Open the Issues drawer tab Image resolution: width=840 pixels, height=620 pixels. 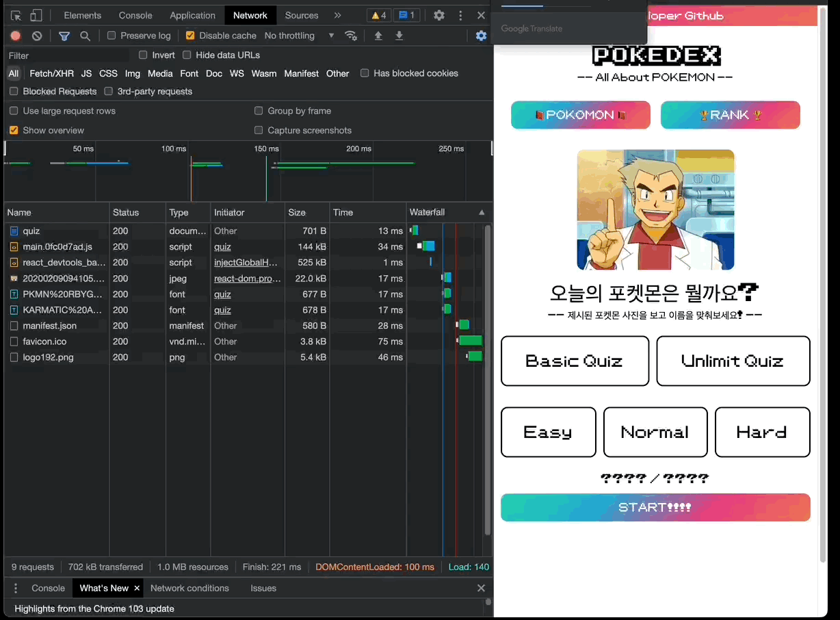pyautogui.click(x=263, y=588)
